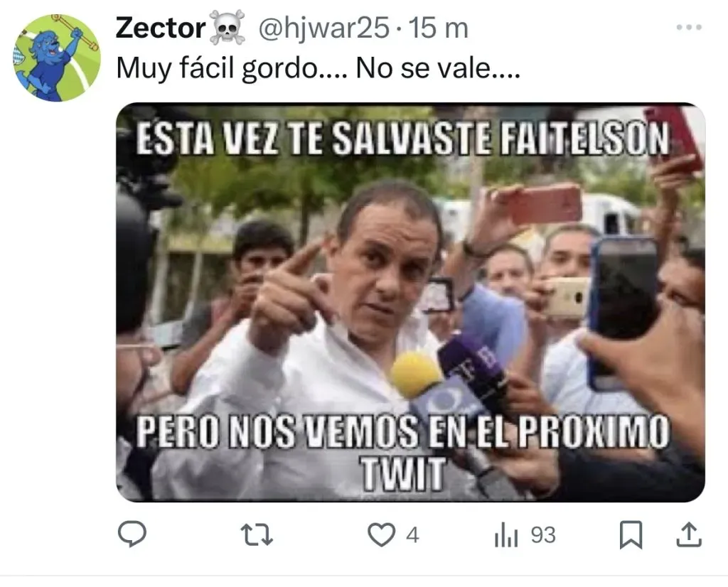
Task: Open the @hjwar25 handle link
Action: coord(323,28)
